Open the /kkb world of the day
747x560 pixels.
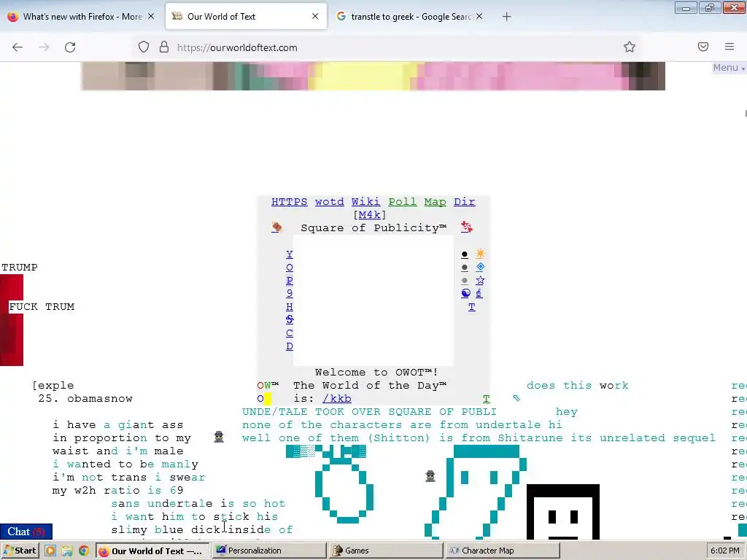[337, 399]
